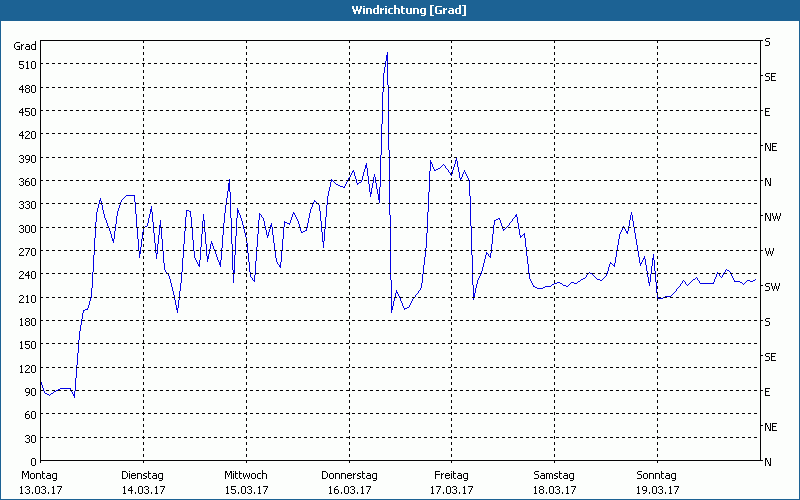The width and height of the screenshot is (800, 500).
Task: Click the 'Grad' unit label on the left axis
Action: click(25, 46)
